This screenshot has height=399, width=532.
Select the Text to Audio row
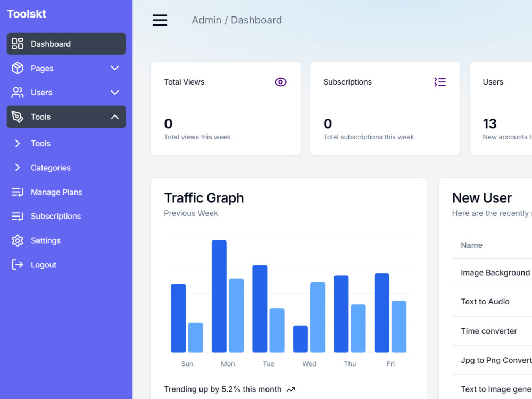click(x=492, y=302)
